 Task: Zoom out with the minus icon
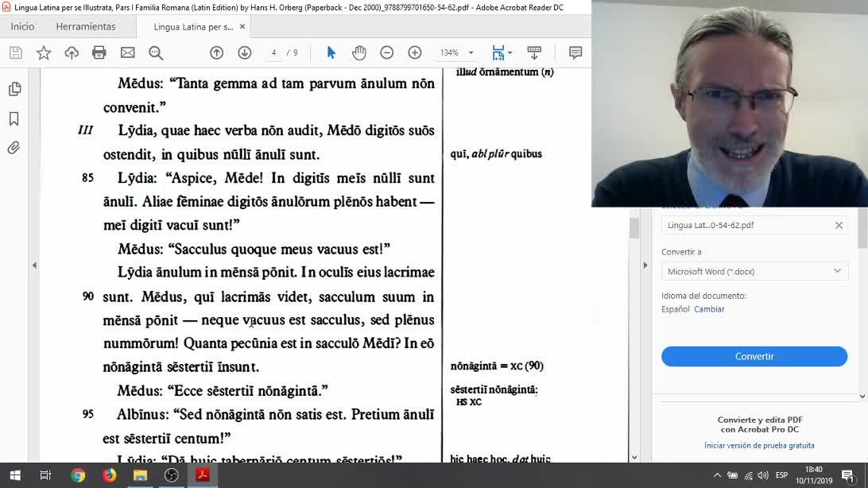pos(387,52)
